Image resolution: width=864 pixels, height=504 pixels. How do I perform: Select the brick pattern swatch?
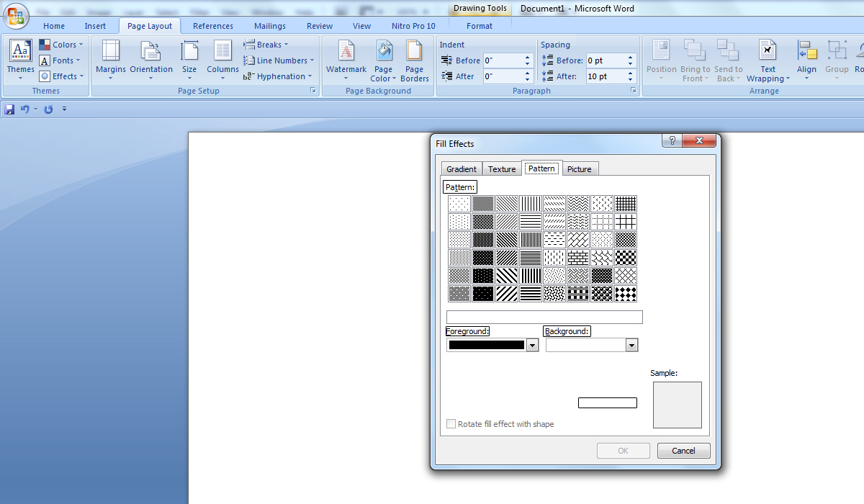pos(578,258)
